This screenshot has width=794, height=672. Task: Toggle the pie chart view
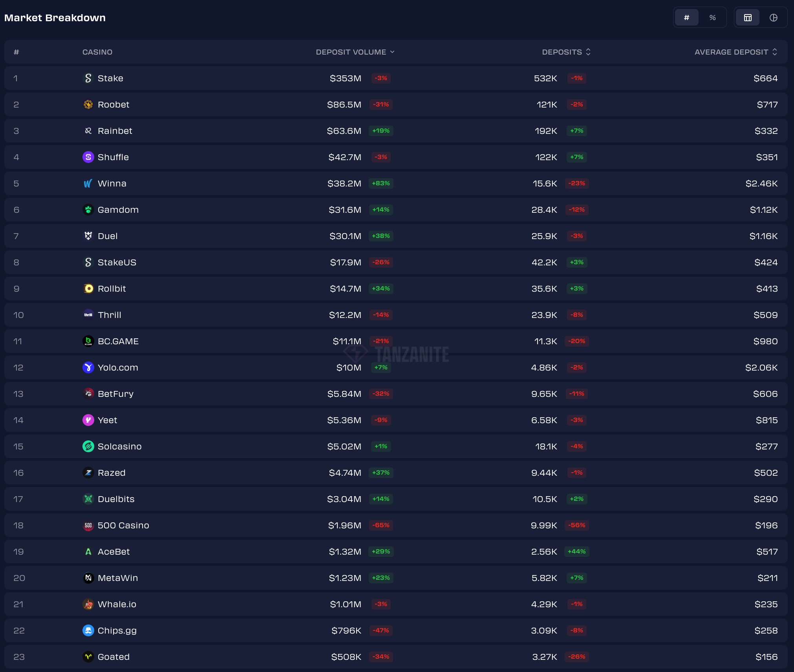(x=773, y=18)
